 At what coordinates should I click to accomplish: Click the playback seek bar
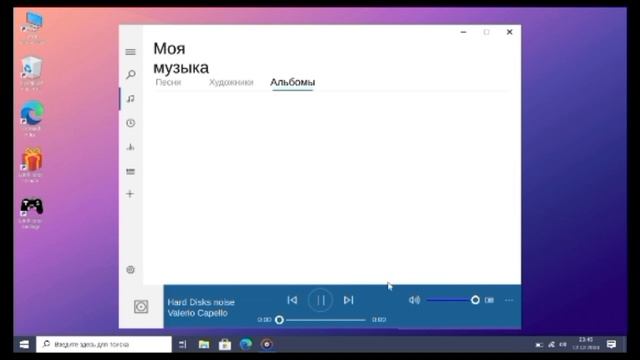pos(322,320)
